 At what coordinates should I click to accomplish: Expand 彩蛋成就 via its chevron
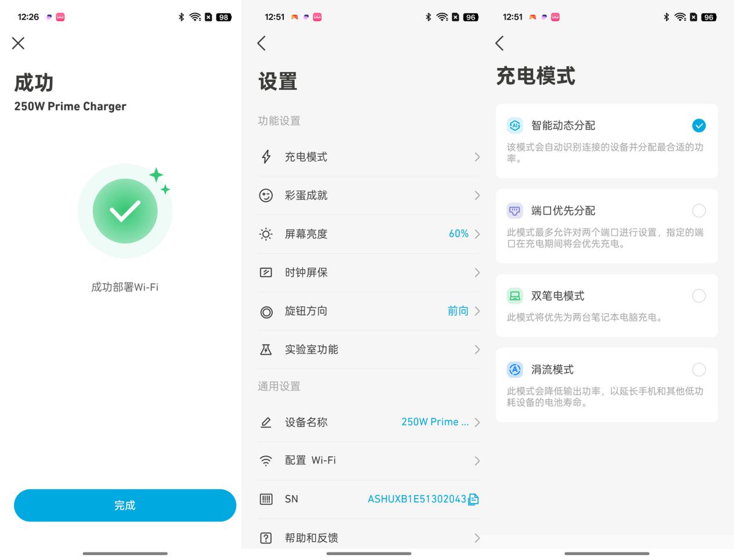(477, 196)
